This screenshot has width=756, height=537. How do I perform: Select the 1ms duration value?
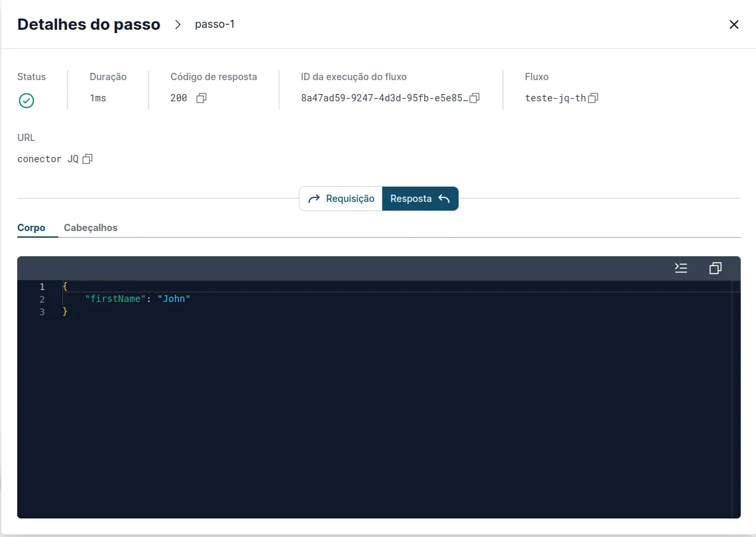click(98, 98)
